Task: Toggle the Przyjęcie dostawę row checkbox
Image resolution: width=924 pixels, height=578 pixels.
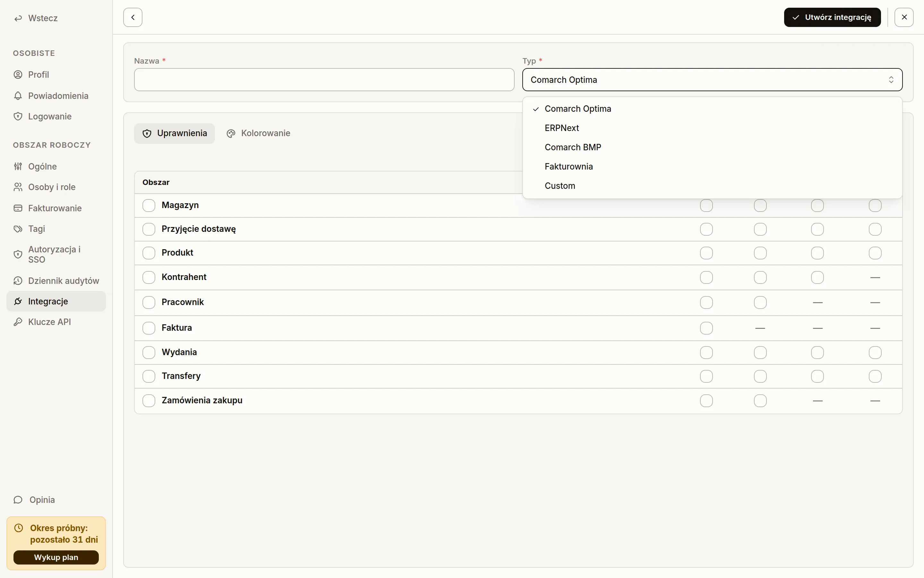Action: point(149,229)
